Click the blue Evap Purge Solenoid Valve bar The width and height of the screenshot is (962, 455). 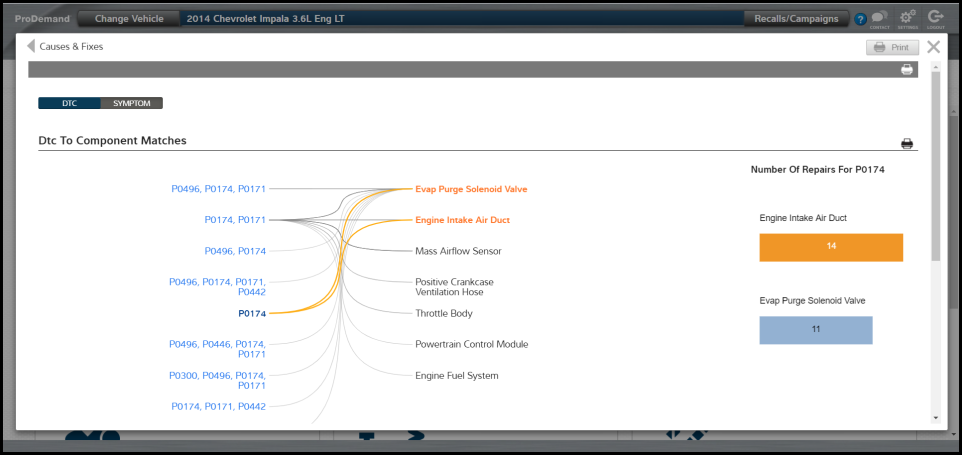point(815,330)
